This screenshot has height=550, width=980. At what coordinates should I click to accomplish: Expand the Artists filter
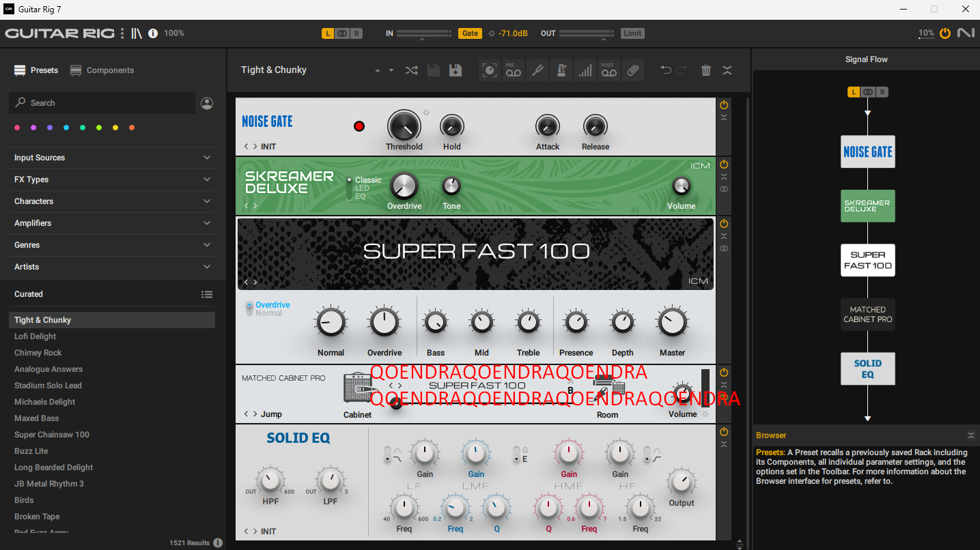113,267
